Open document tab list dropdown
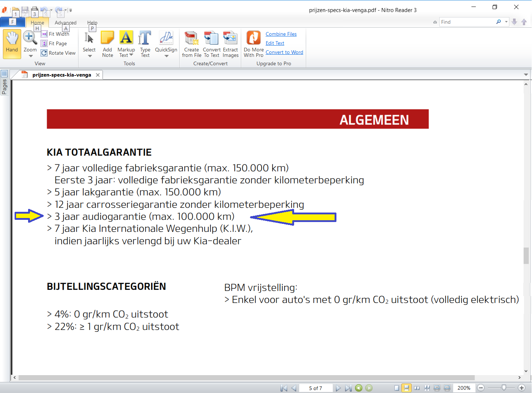 point(526,74)
